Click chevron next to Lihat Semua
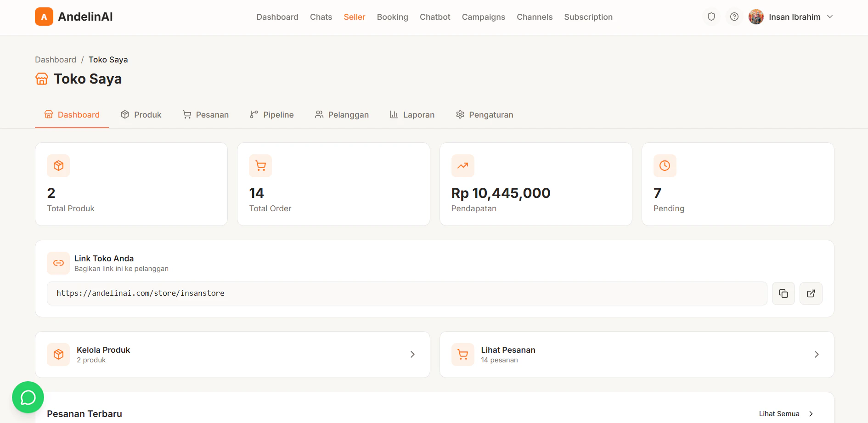 point(811,414)
